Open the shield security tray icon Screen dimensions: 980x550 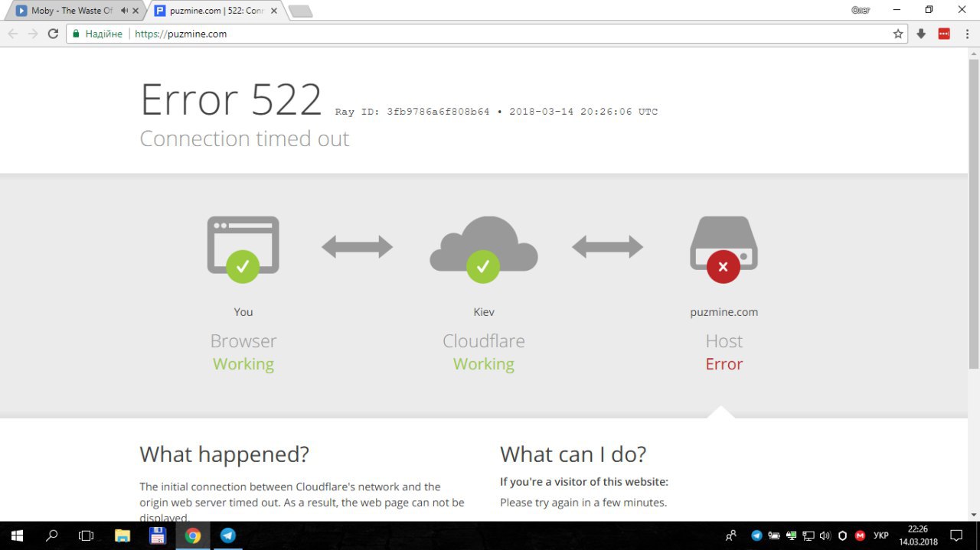coord(843,535)
